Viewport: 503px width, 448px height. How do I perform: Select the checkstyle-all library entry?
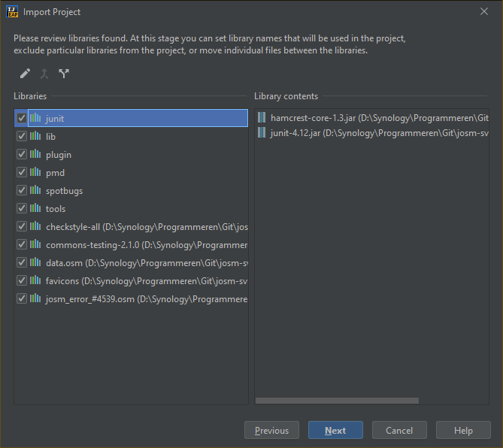coord(143,227)
